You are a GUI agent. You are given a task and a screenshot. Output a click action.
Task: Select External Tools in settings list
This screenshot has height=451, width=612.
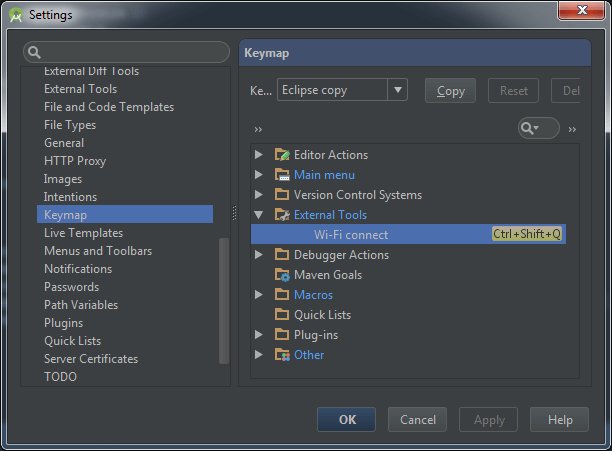coord(80,89)
